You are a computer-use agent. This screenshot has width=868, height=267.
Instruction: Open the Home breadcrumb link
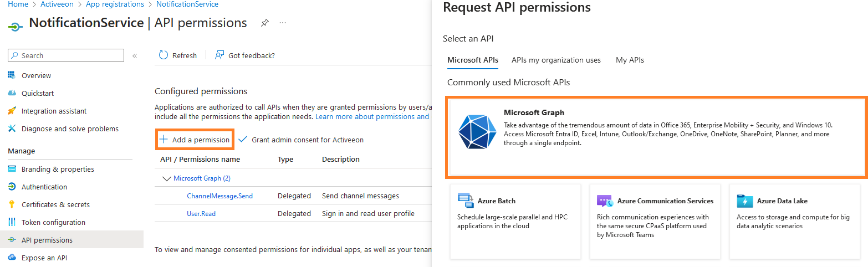(x=18, y=4)
